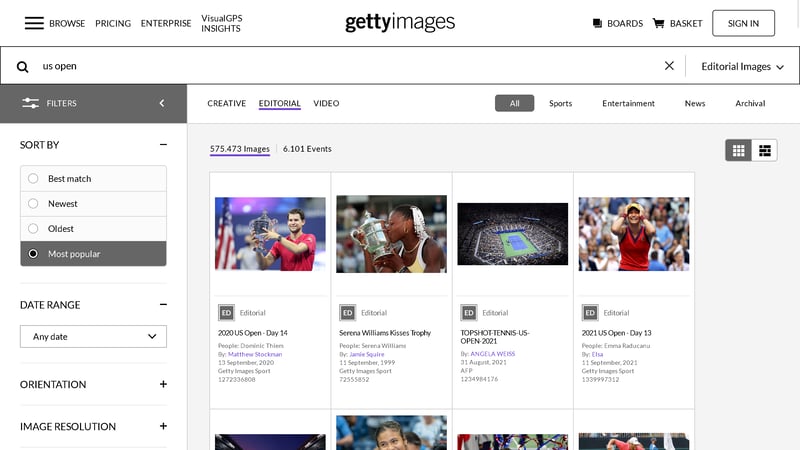
Task: Switch to mosaic list view layout
Action: coord(765,150)
